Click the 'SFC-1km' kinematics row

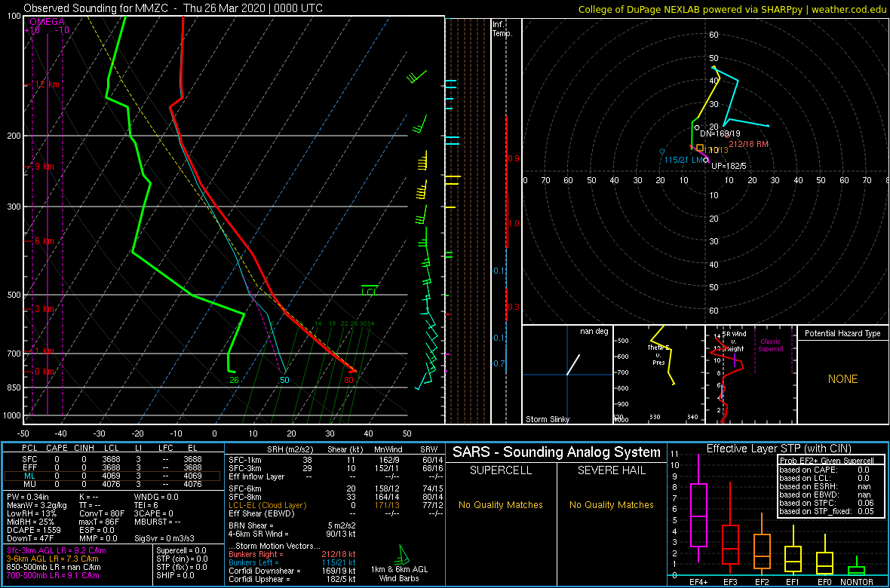pyautogui.click(x=335, y=459)
